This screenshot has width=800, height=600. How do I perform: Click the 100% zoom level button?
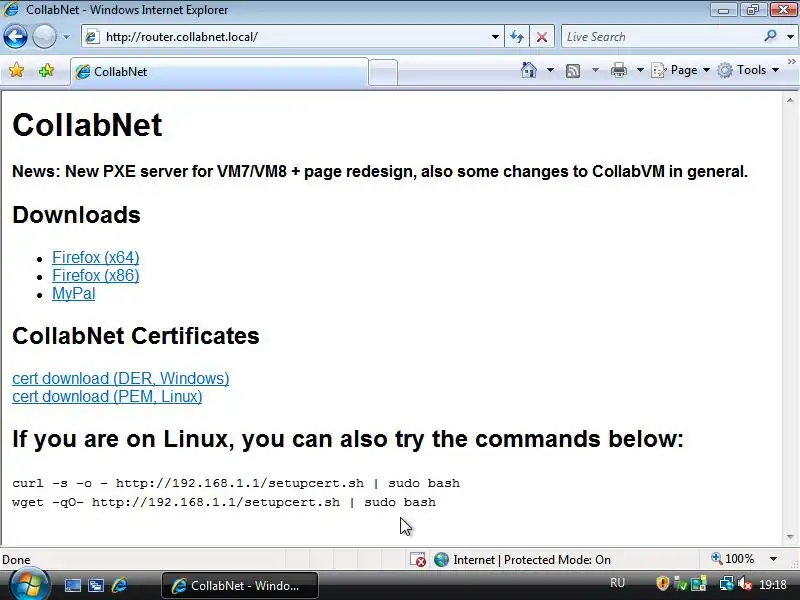click(733, 559)
